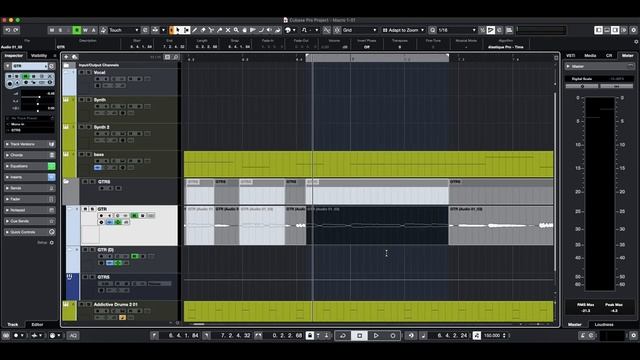This screenshot has width=640, height=360.
Task: Expand the Inserts inspector section
Action: point(29,177)
